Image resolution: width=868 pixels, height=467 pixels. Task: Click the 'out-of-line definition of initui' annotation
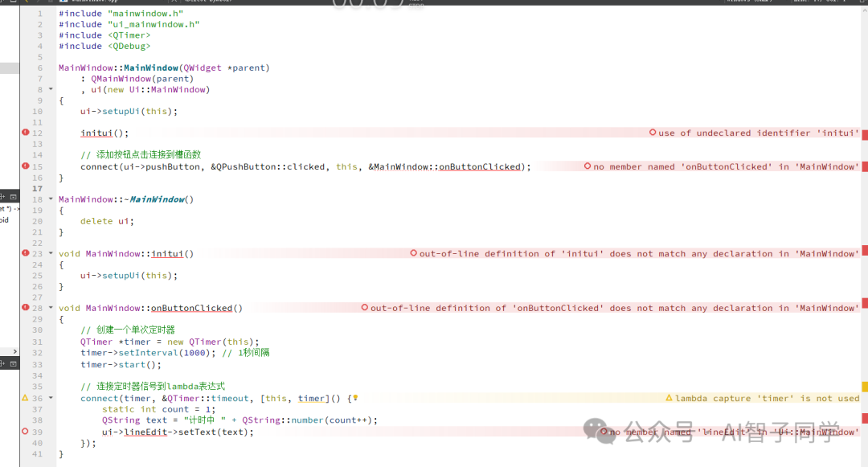[x=640, y=253]
